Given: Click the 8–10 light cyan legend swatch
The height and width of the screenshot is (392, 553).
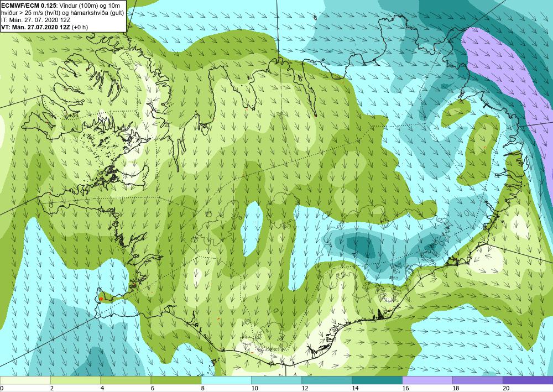Looking at the screenshot, I should 226,380.
